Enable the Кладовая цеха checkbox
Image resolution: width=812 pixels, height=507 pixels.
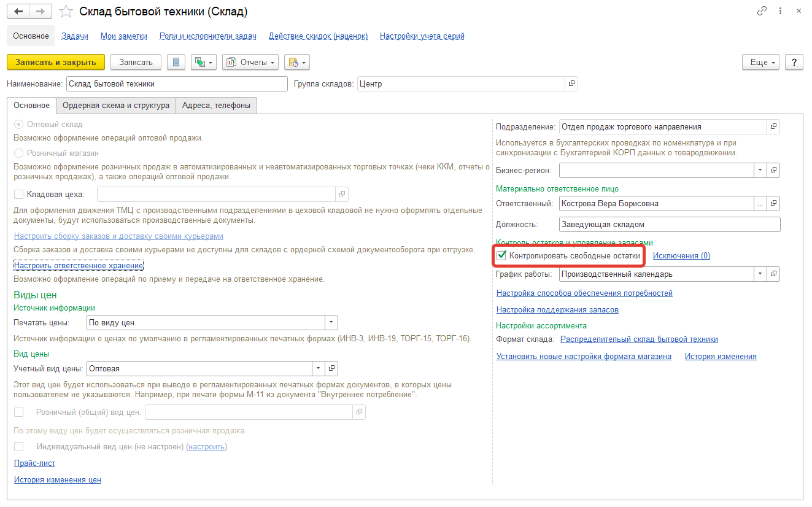click(19, 195)
